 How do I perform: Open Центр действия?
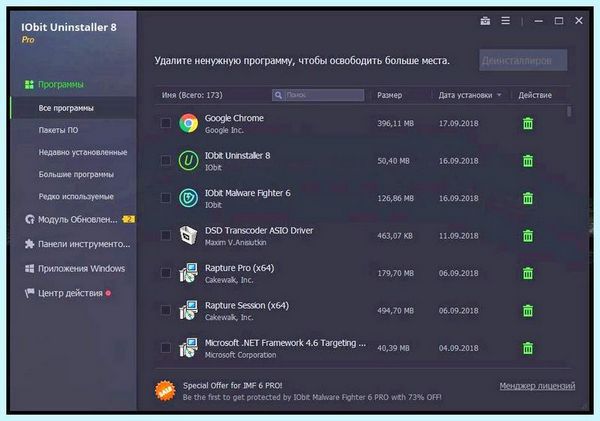[x=70, y=293]
